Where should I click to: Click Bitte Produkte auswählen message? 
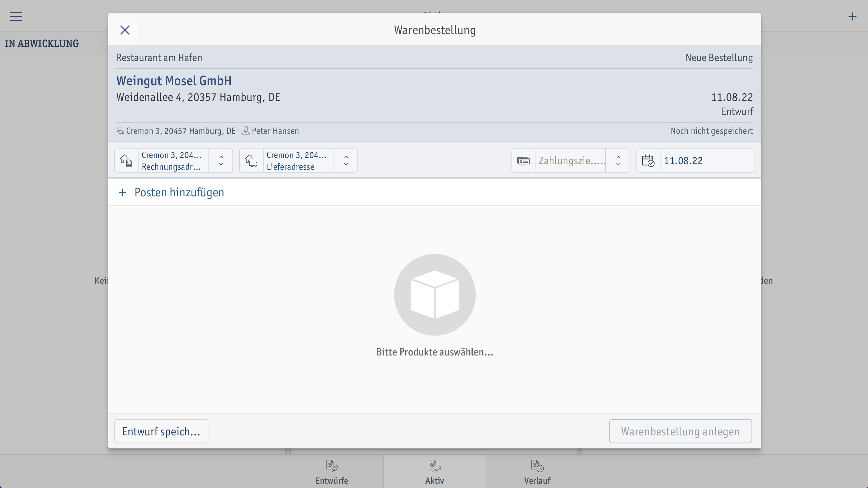(x=435, y=352)
